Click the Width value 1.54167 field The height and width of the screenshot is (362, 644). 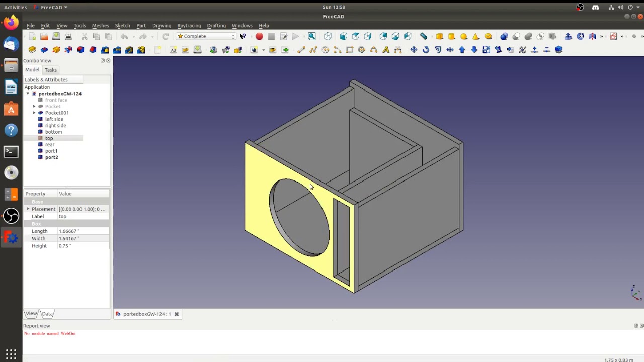pos(83,238)
